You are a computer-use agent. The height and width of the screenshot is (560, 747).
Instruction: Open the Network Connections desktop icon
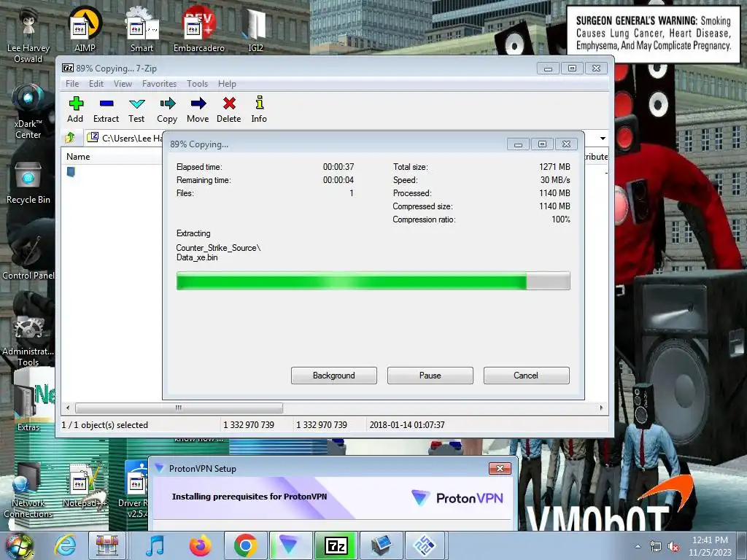pos(28,491)
